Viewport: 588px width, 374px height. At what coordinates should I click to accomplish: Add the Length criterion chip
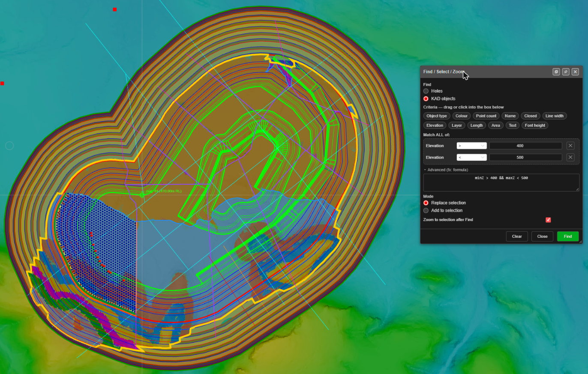477,125
